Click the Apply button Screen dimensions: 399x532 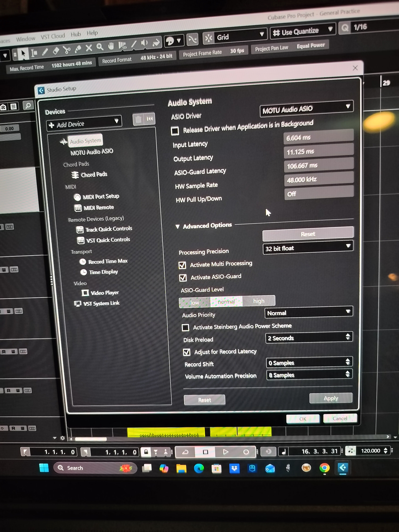[x=330, y=398]
